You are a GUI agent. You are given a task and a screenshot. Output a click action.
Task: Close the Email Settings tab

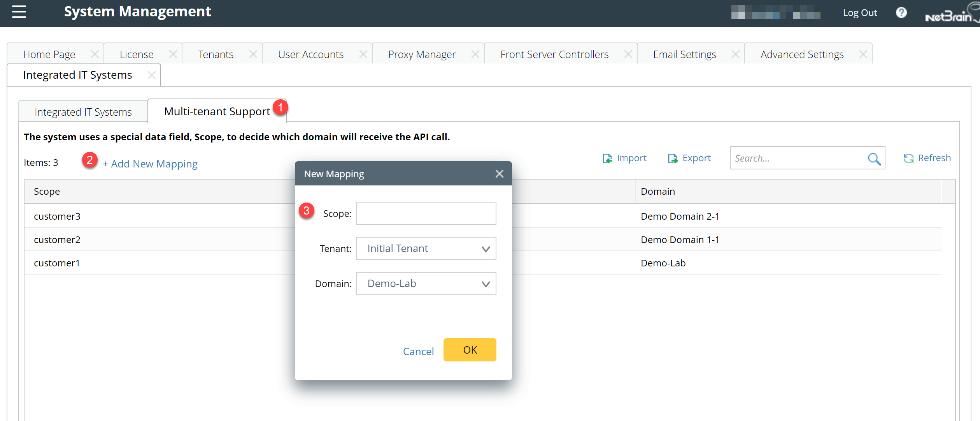(735, 54)
